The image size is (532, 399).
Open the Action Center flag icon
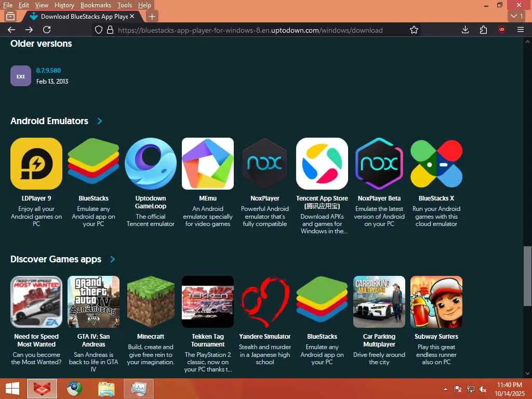458,389
